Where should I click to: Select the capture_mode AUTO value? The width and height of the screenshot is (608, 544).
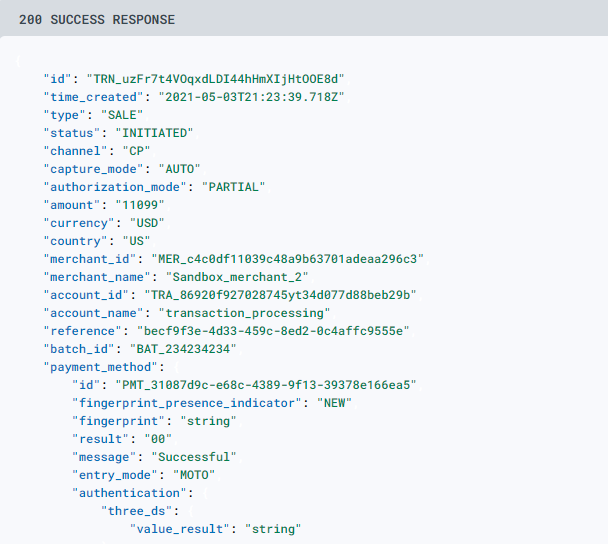(x=180, y=169)
